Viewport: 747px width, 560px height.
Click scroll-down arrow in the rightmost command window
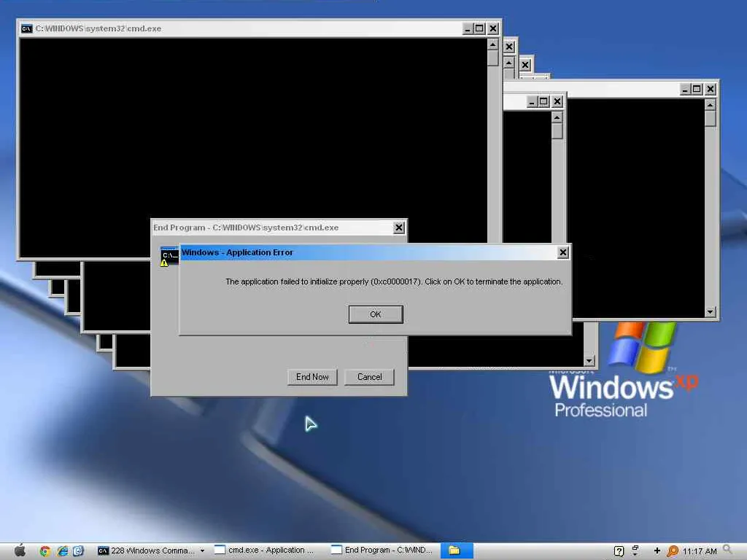[711, 312]
